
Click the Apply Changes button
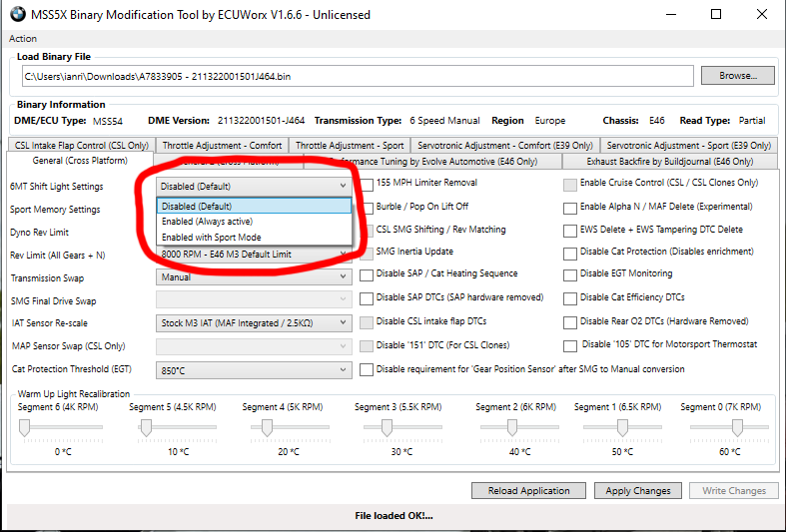(638, 491)
